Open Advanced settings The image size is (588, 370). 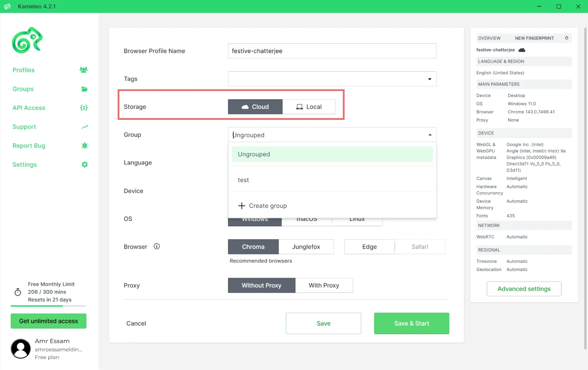[x=524, y=289]
